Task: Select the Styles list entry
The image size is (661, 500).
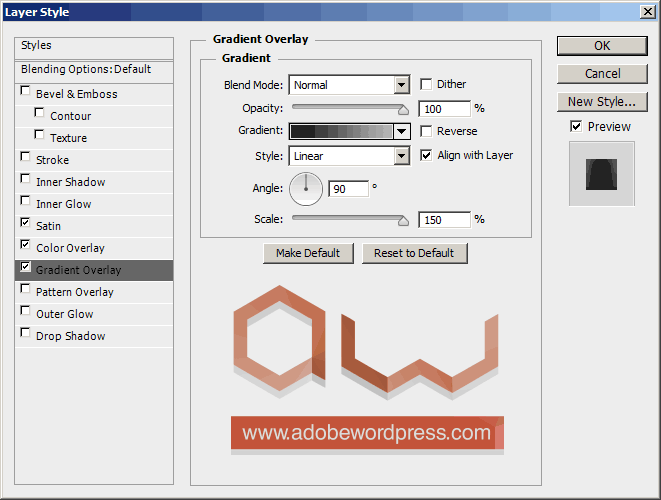Action: click(94, 48)
